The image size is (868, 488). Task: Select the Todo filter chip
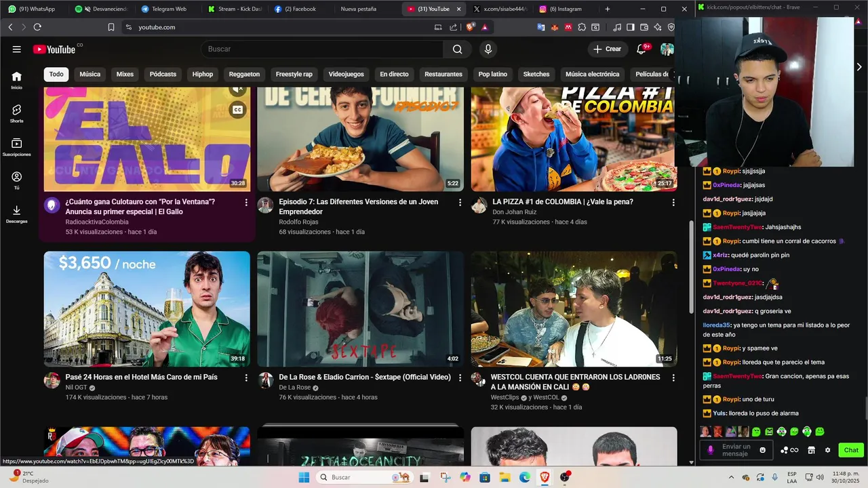[x=56, y=75]
